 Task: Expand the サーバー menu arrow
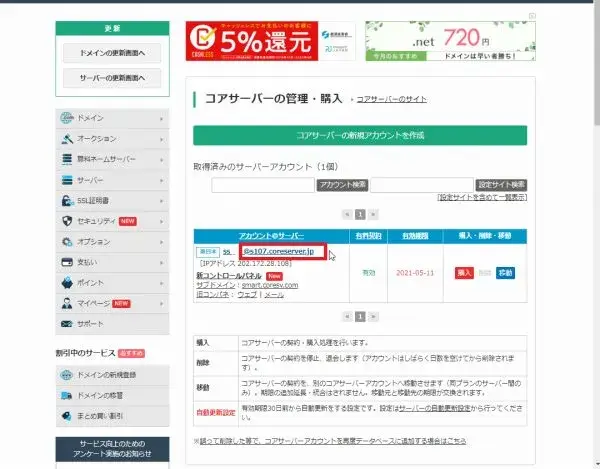click(161, 180)
